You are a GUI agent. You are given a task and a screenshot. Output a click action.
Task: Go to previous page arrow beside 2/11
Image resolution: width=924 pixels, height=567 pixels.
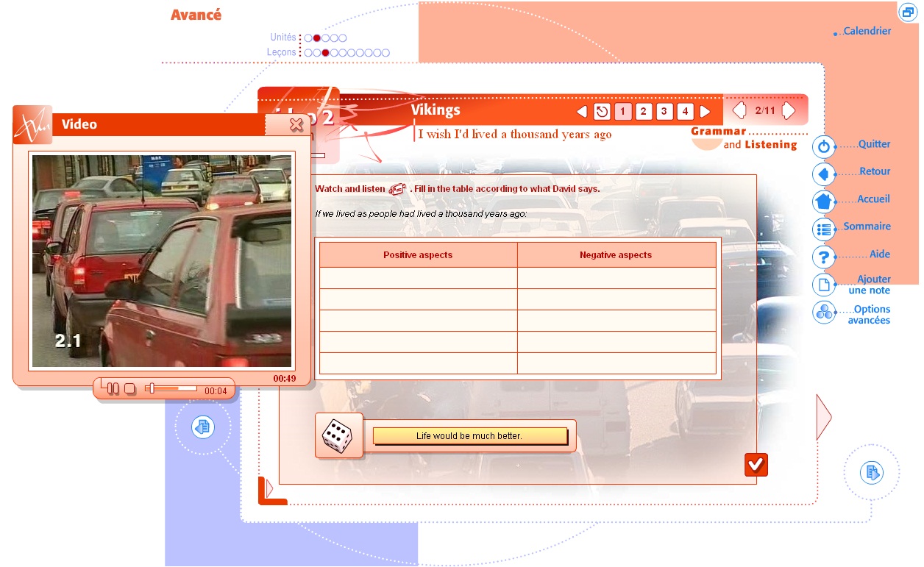coord(739,111)
